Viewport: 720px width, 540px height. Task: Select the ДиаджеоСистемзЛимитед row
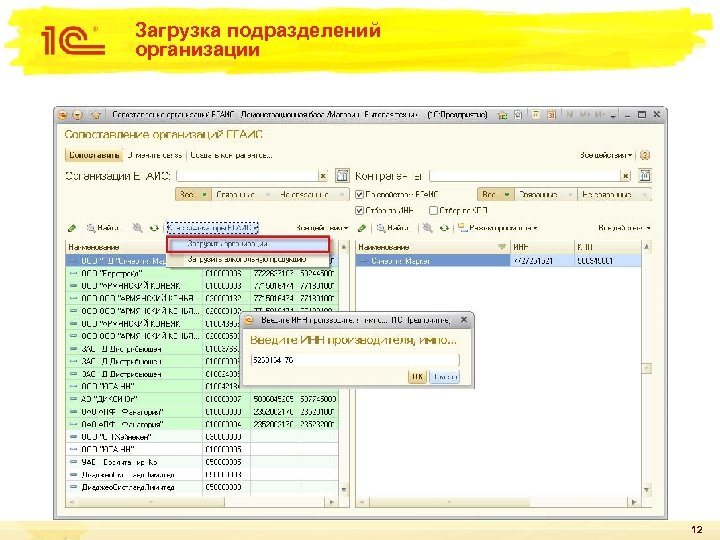(x=202, y=487)
